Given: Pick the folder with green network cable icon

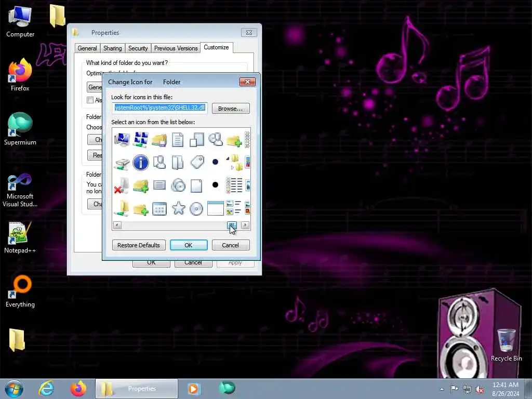Looking at the screenshot, I should coord(122,208).
